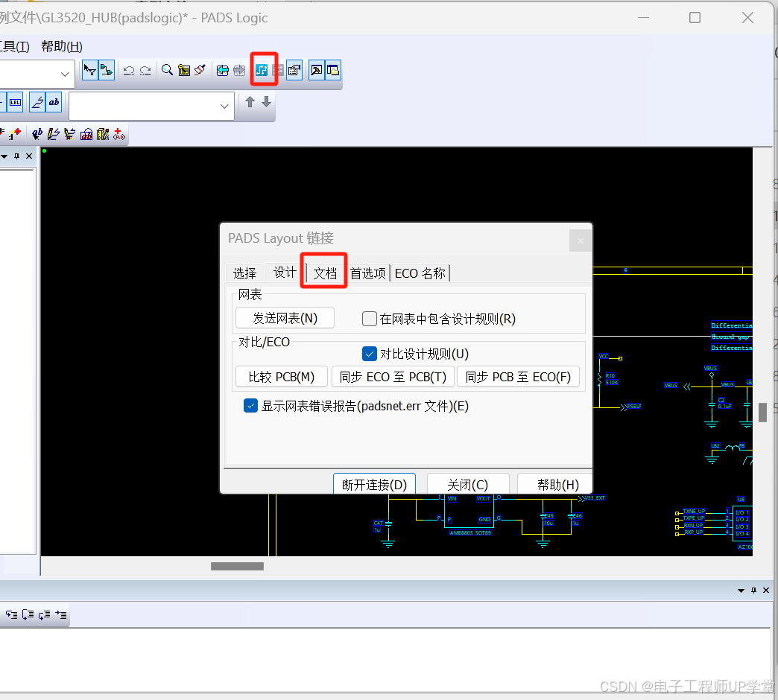This screenshot has height=700, width=778.
Task: Expand the second-row toolbar dropdown
Action: click(224, 106)
